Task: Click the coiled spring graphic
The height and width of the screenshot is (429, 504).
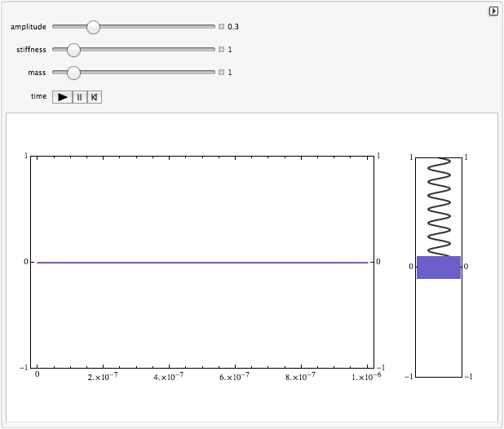Action: click(x=439, y=207)
